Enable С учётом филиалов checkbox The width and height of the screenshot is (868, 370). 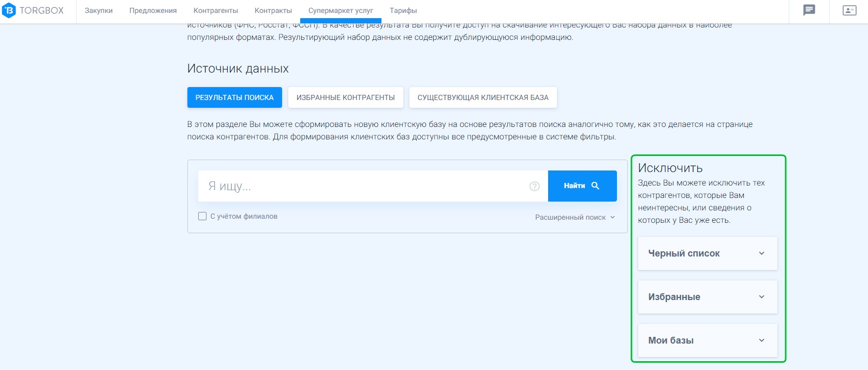click(x=202, y=216)
